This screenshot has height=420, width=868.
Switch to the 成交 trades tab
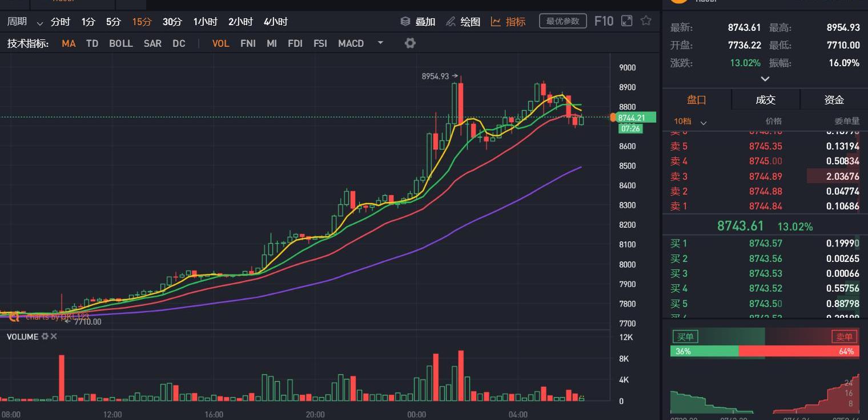click(765, 100)
